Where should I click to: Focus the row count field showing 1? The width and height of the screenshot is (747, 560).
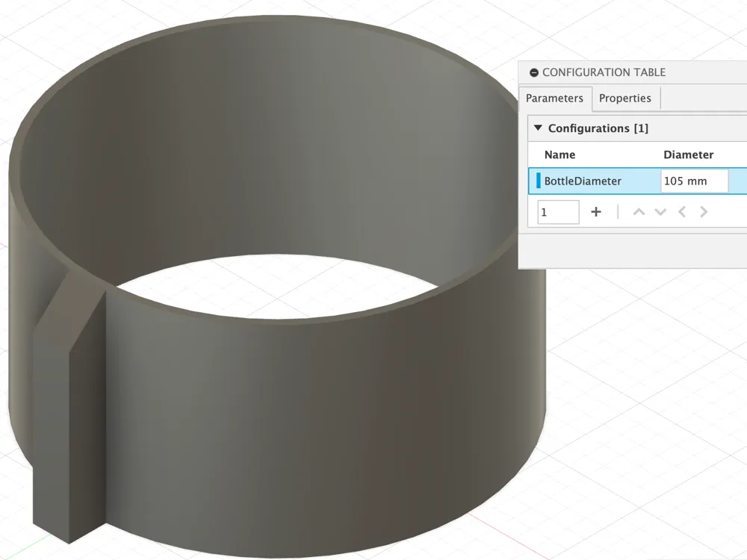(x=558, y=212)
